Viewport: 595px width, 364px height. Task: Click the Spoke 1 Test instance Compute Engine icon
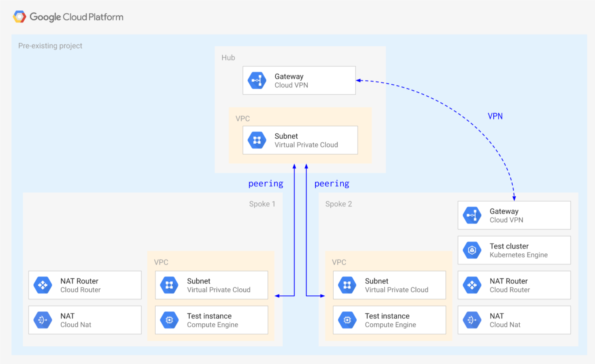pyautogui.click(x=170, y=320)
